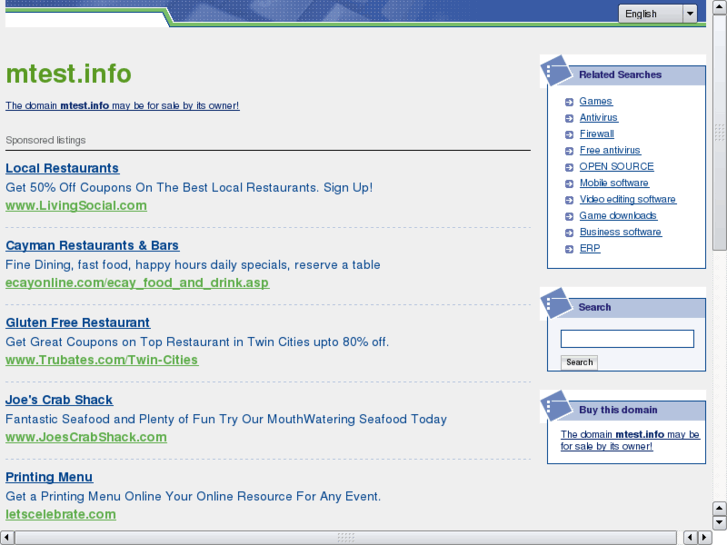Click the Search button
The height and width of the screenshot is (545, 727).
click(579, 362)
